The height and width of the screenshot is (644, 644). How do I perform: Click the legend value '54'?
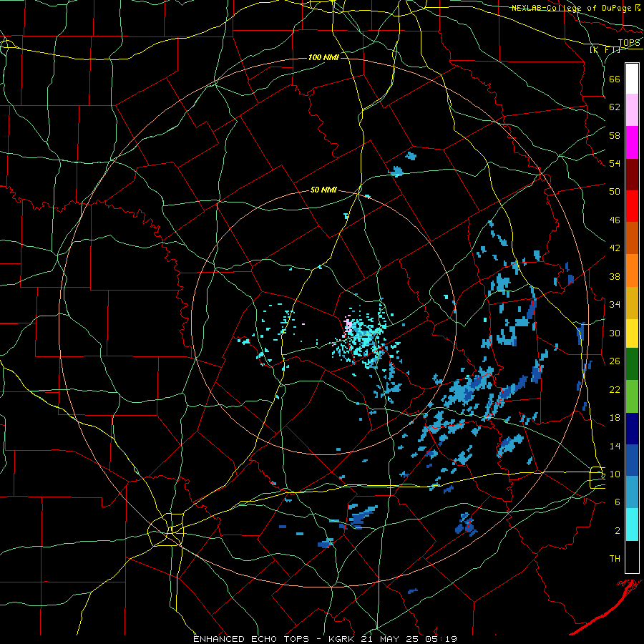tap(615, 163)
